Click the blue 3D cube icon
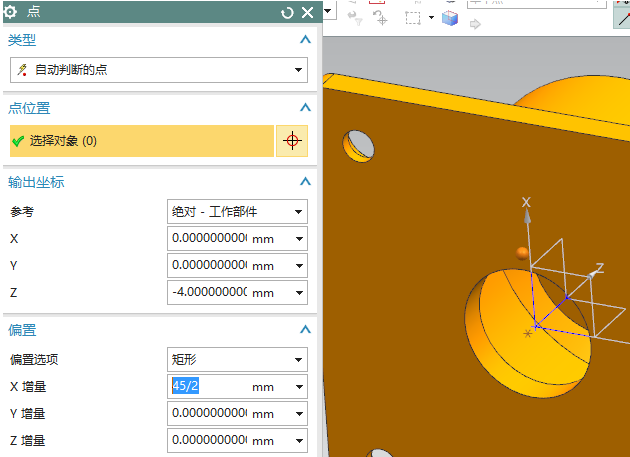 click(450, 17)
